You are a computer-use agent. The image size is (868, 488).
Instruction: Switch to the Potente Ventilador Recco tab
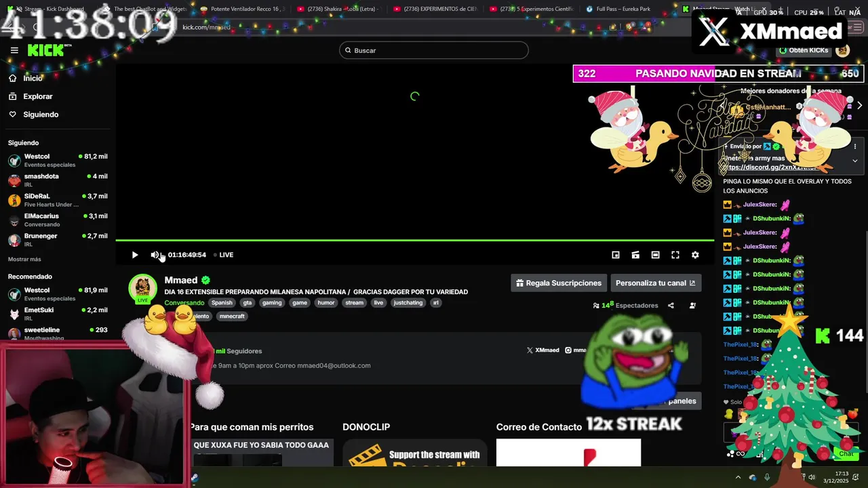click(x=242, y=9)
